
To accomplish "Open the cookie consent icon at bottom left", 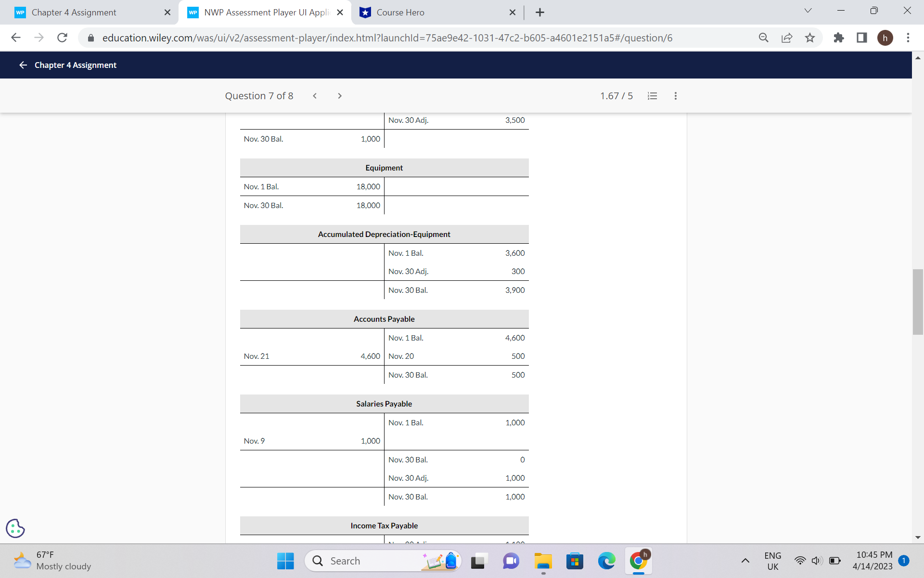I will pyautogui.click(x=15, y=528).
